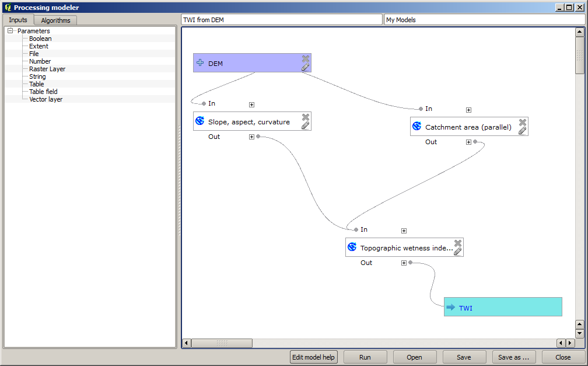The image size is (588, 366).
Task: Edit the Slope, aspect, curvature algorithm
Action: [305, 126]
